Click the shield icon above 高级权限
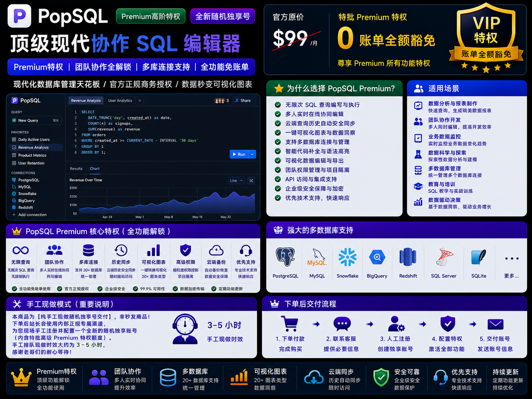 click(x=186, y=250)
